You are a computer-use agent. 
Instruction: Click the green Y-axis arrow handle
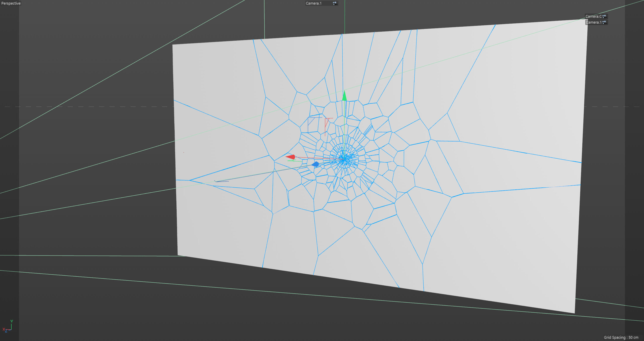tap(344, 96)
